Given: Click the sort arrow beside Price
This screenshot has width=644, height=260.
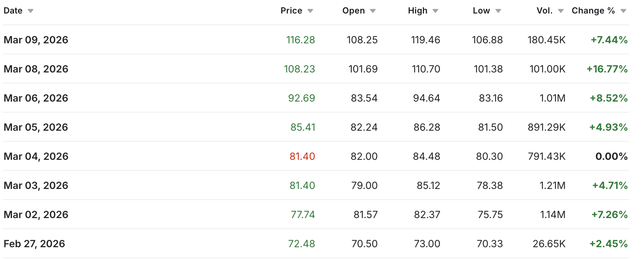Looking at the screenshot, I should click(x=310, y=11).
